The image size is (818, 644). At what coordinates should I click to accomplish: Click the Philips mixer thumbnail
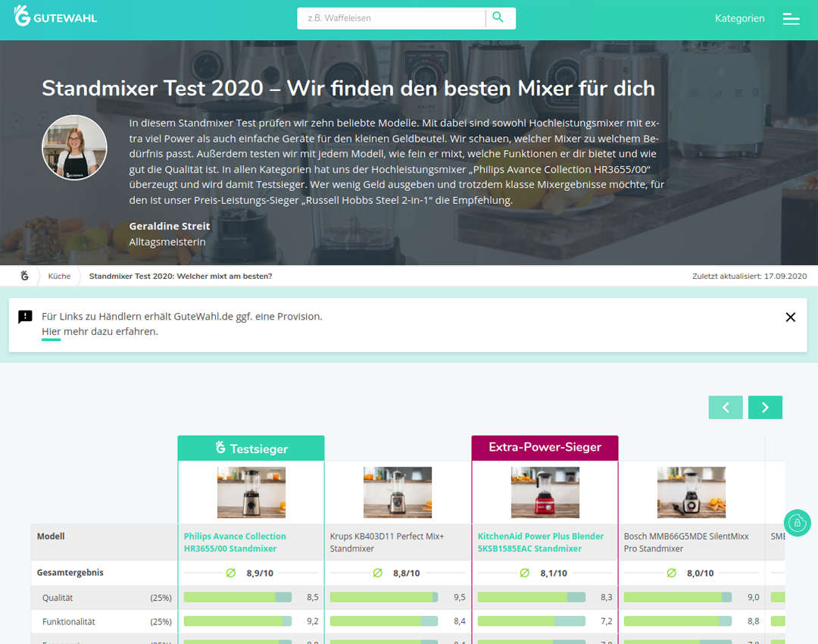click(251, 492)
